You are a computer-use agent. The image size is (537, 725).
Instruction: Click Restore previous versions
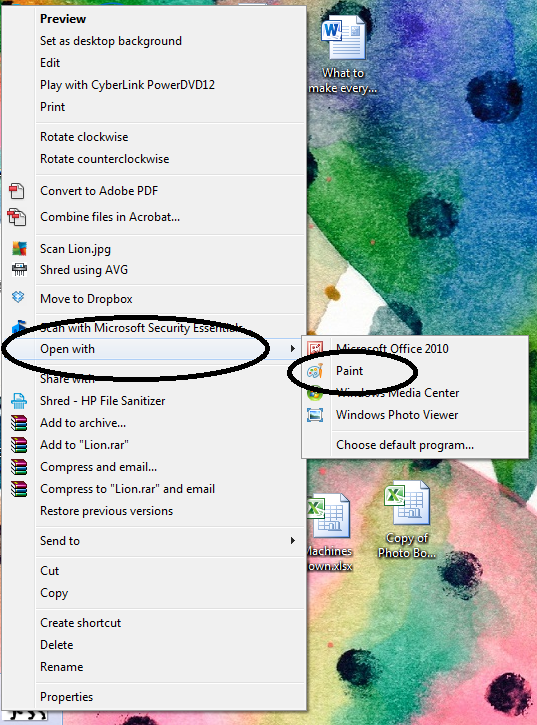coord(106,511)
